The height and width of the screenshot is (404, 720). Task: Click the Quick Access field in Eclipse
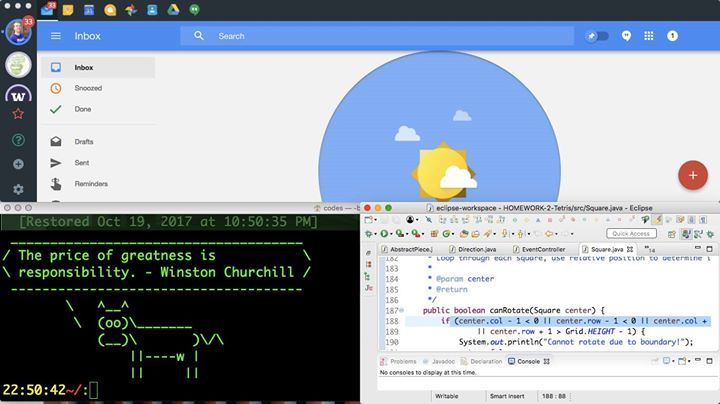coord(631,234)
